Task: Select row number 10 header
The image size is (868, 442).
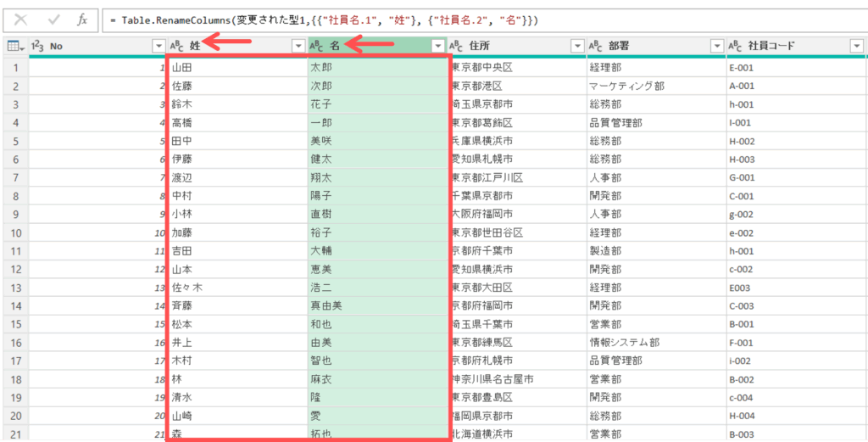Action: (14, 232)
